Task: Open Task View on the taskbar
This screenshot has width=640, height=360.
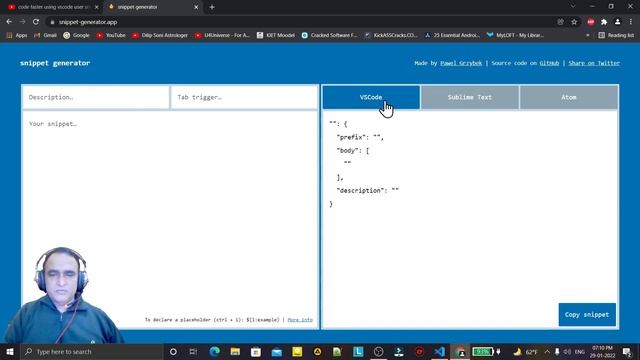Action: tap(193, 351)
